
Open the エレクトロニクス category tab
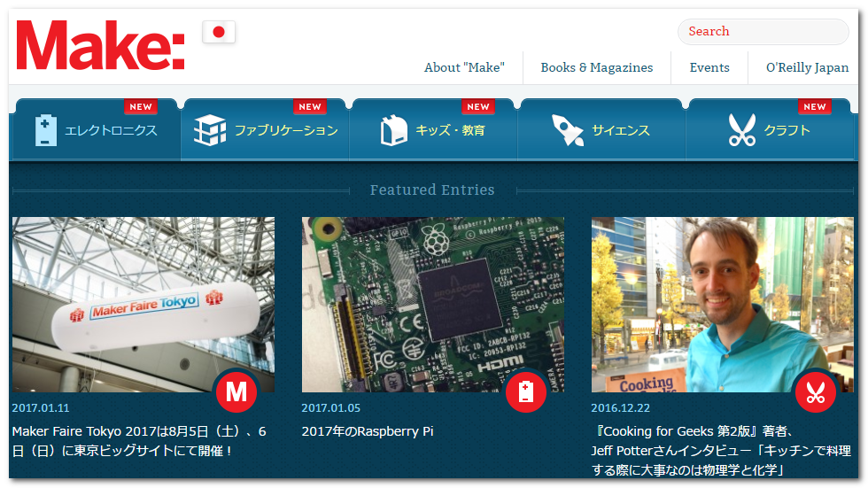pos(97,130)
